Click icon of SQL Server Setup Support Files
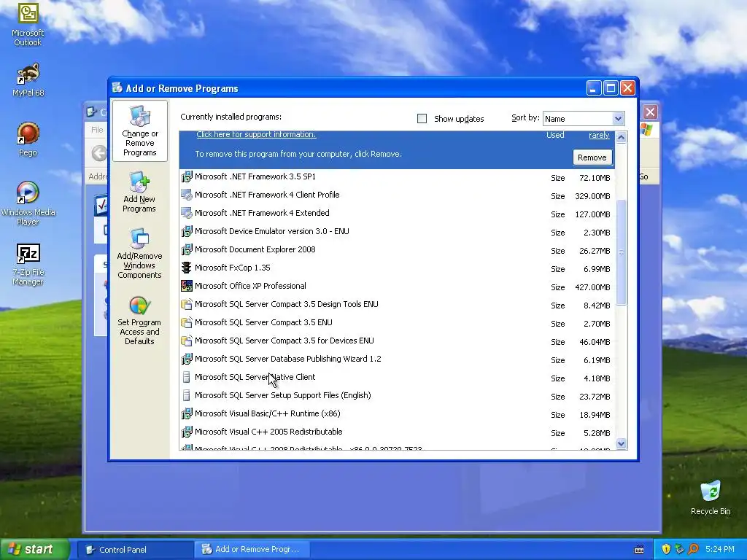Viewport: 747px width, 560px height. point(187,395)
